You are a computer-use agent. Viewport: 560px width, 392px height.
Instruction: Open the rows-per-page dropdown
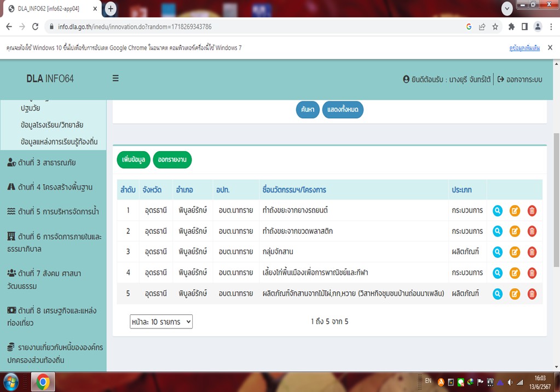pyautogui.click(x=161, y=322)
